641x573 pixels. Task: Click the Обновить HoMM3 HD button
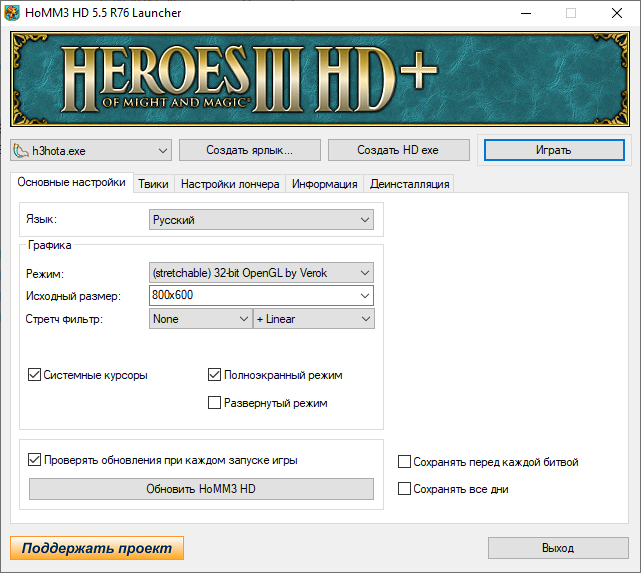(201, 489)
